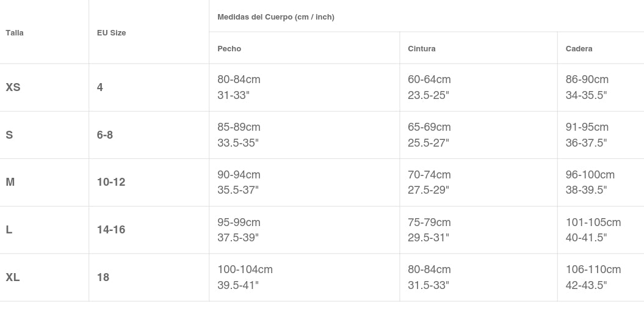Click the Talla column header
This screenshot has height=311, width=644.
[x=15, y=33]
